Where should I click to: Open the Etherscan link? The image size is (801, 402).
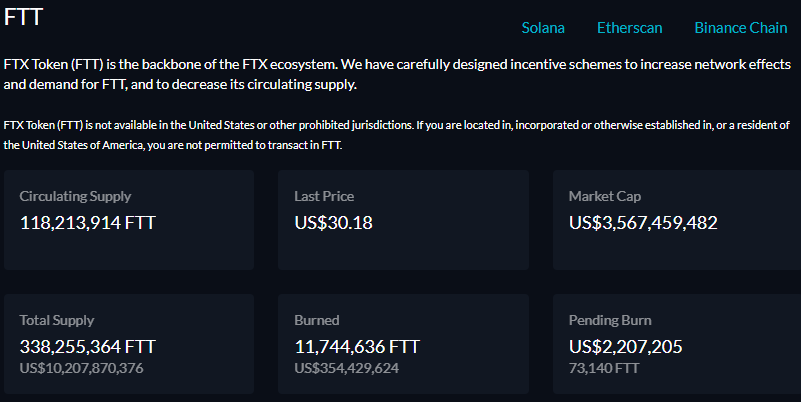coord(629,28)
